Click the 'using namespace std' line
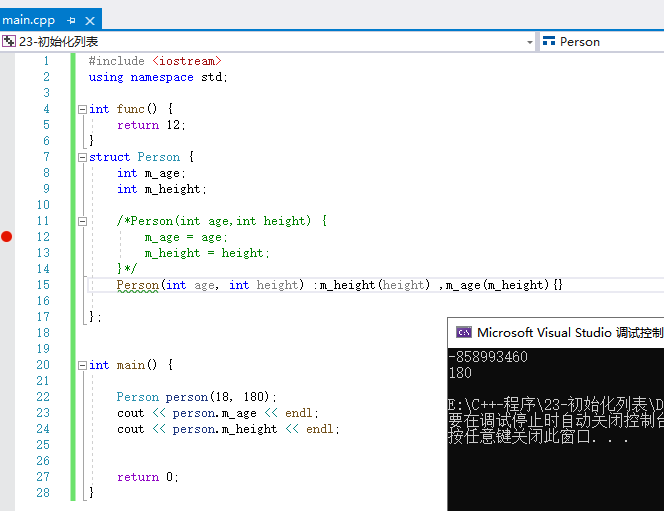Screen dimensions: 664x511 pyautogui.click(x=158, y=77)
